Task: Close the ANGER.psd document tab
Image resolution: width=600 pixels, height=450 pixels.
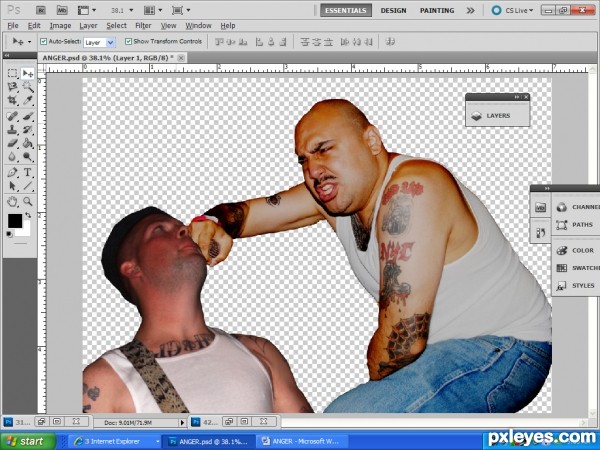Action: point(181,58)
